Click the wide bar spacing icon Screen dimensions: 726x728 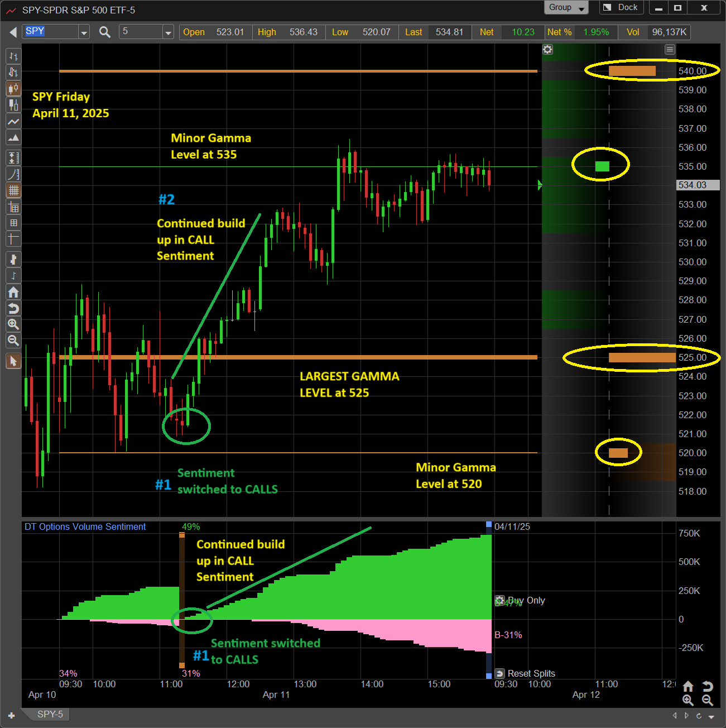click(13, 260)
